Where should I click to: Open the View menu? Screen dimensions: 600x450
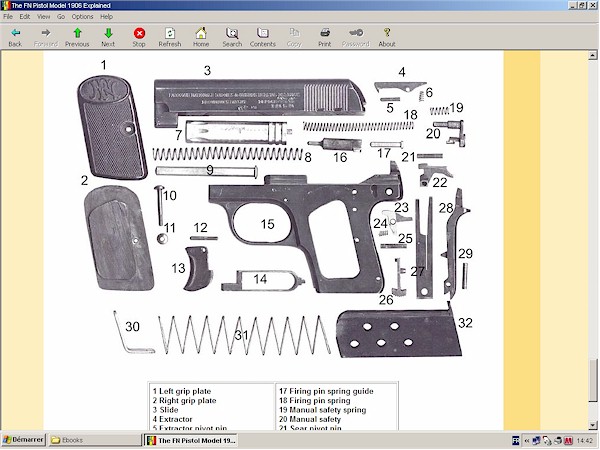click(44, 16)
